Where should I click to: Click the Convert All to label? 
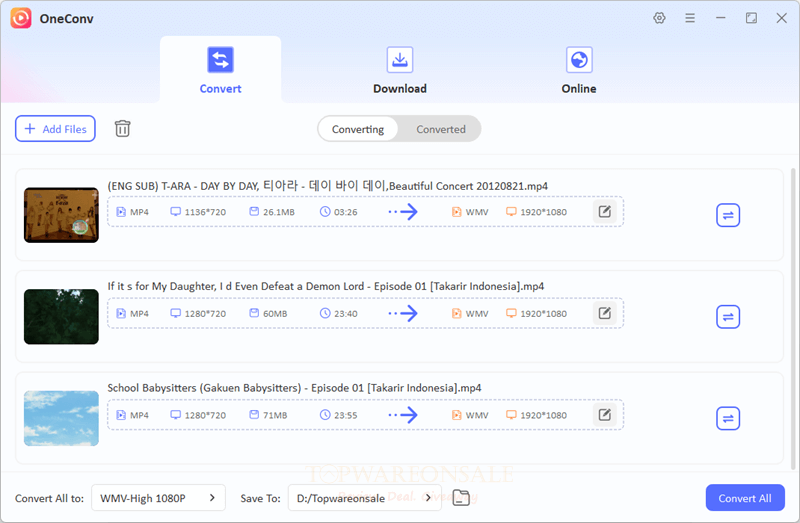click(49, 499)
